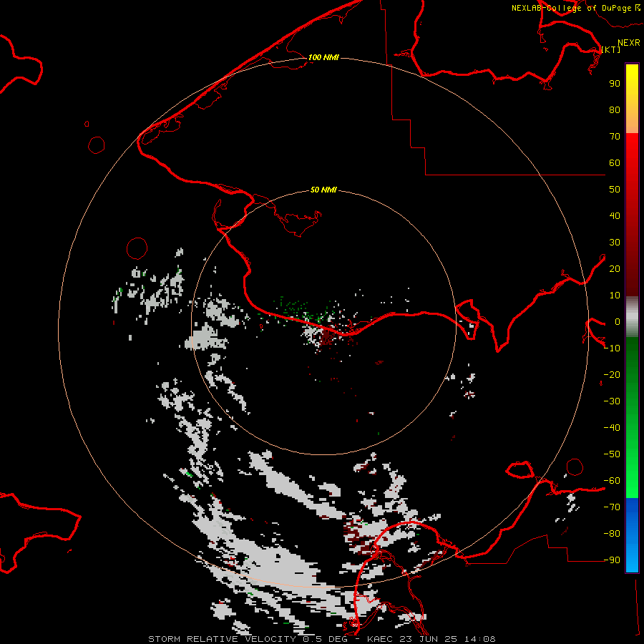644x644 pixels.
Task: Click the positive 40 knot scale value
Action: click(x=615, y=216)
